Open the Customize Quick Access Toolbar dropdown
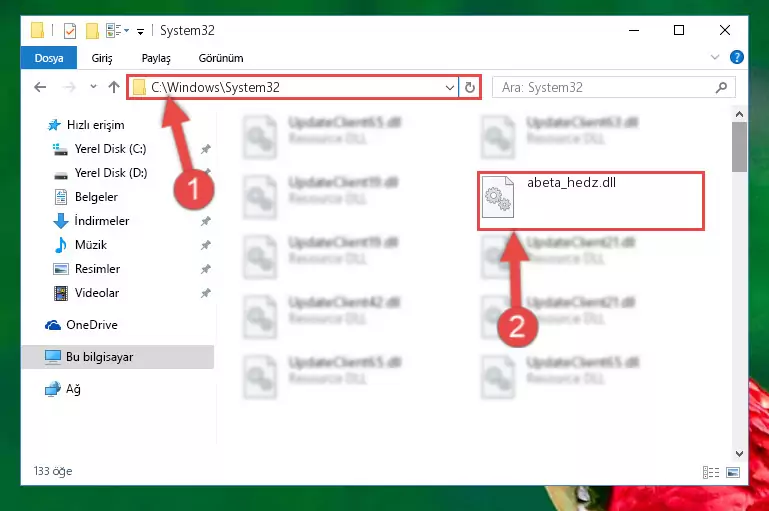769x511 pixels. [140, 32]
